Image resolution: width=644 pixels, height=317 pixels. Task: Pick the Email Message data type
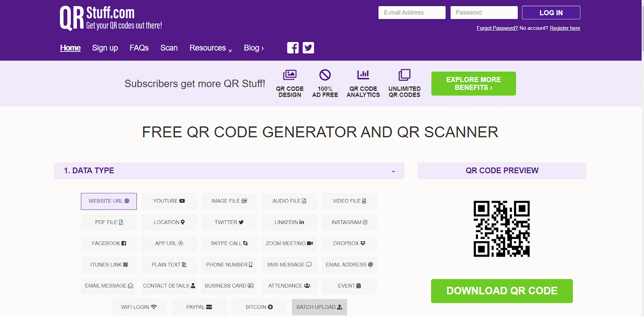(109, 286)
